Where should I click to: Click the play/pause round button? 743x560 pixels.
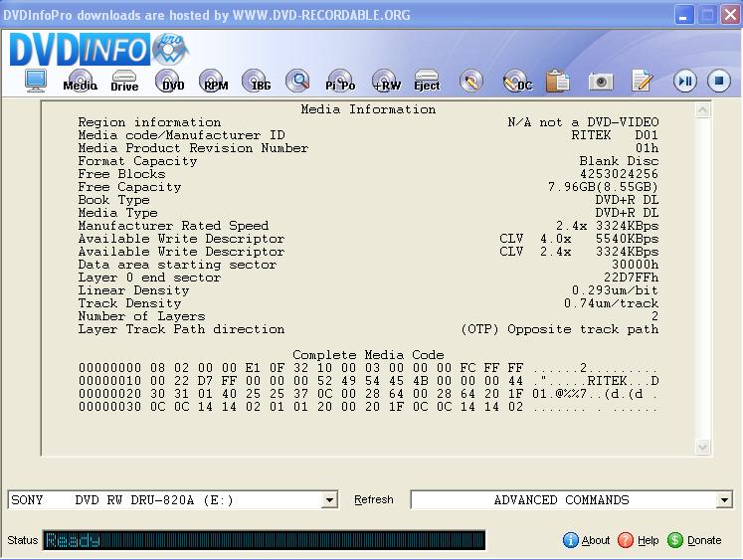click(x=685, y=82)
